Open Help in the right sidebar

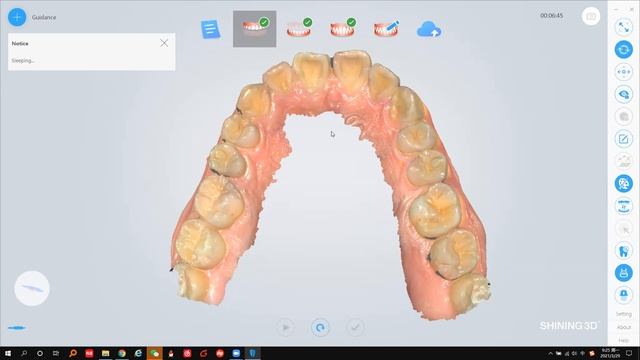(624, 340)
